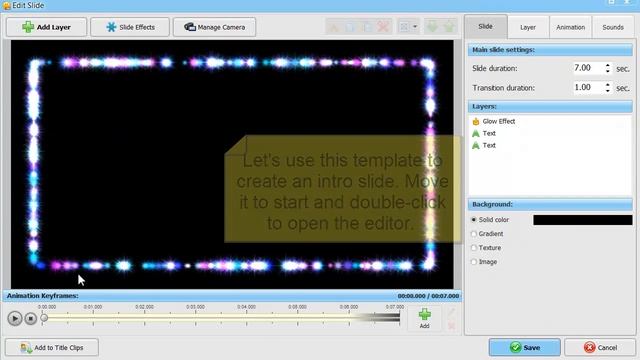Switch to the Animation tab
640x360 pixels.
(571, 27)
